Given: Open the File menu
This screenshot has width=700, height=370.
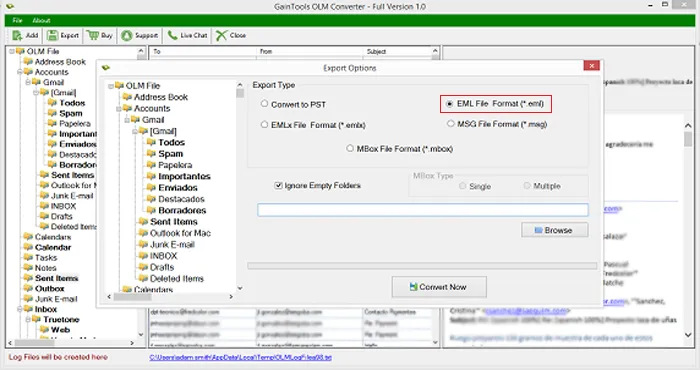Looking at the screenshot, I should (17, 21).
